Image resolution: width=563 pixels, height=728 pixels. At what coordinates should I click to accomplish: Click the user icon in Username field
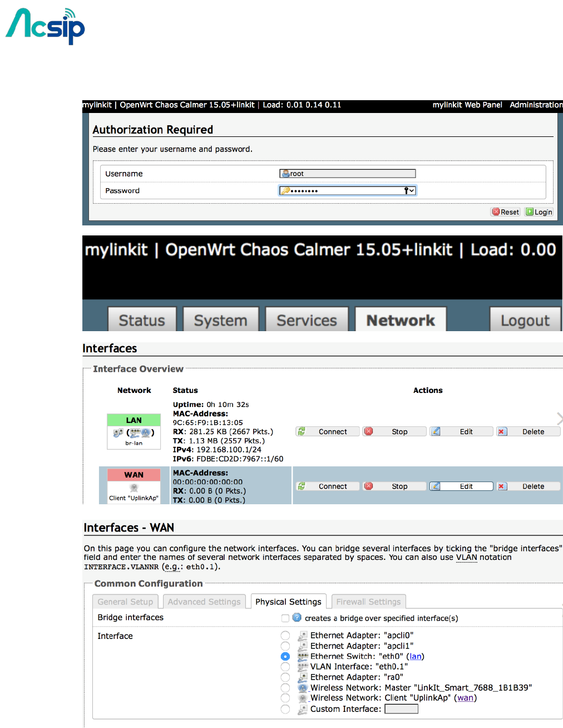pyautogui.click(x=285, y=174)
